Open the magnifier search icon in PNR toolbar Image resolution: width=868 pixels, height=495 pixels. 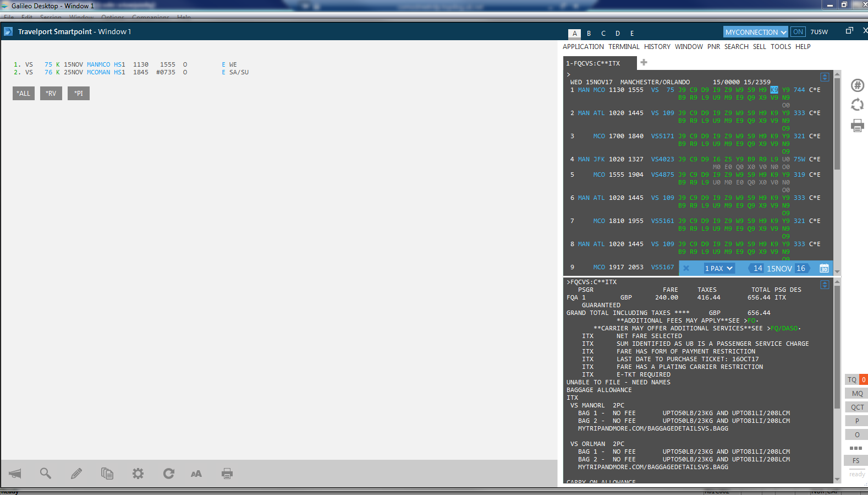46,474
